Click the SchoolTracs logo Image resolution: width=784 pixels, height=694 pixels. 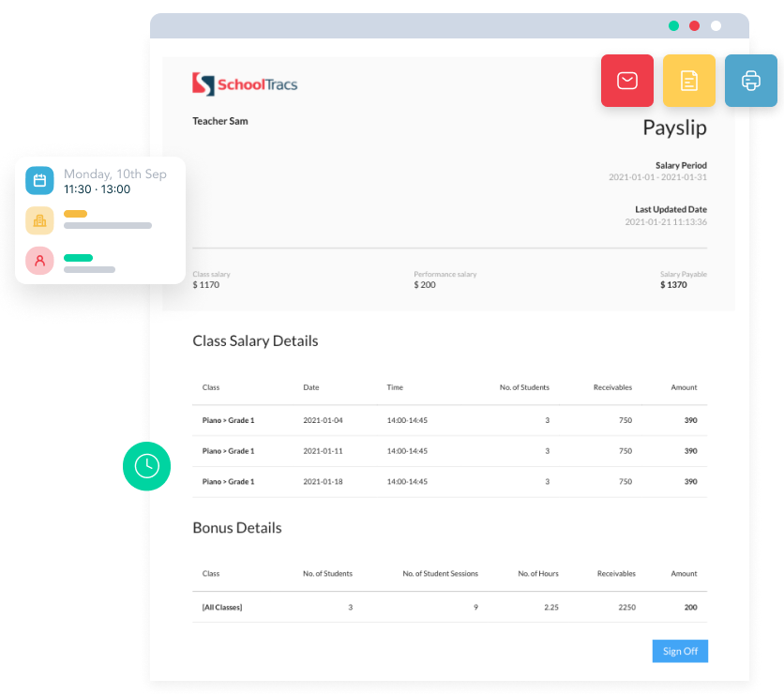245,84
